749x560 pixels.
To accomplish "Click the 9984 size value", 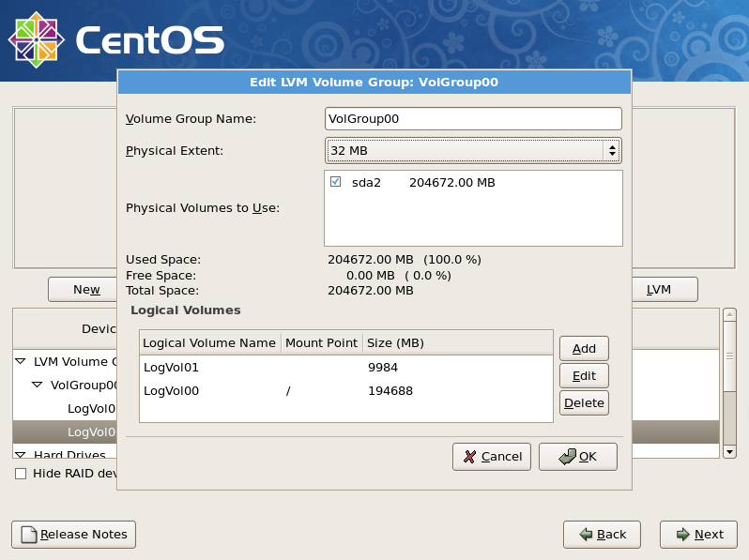I will (x=383, y=367).
